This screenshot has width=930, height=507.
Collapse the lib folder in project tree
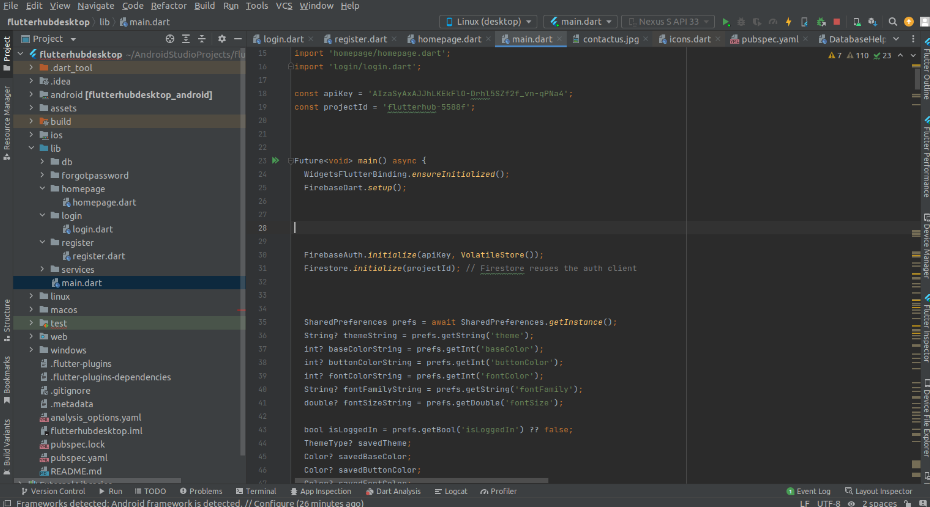coord(30,148)
